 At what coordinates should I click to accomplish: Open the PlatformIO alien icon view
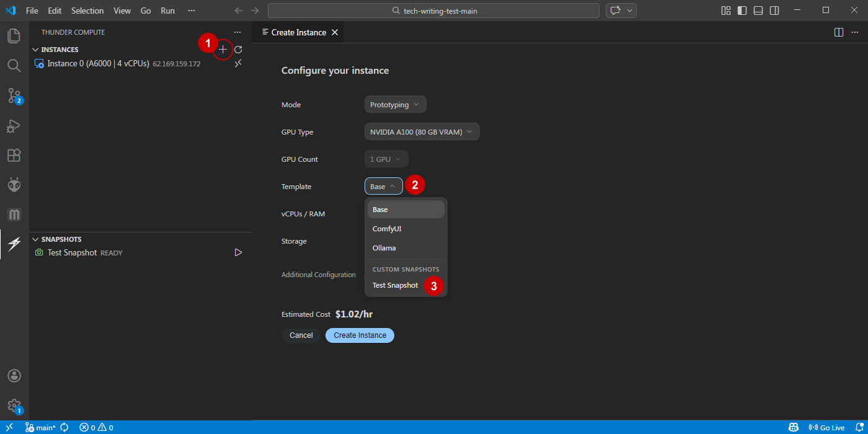click(x=14, y=185)
